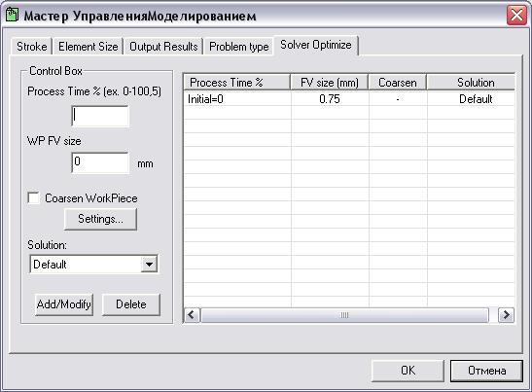Select the Output Results tab
This screenshot has width=532, height=392.
click(x=163, y=46)
